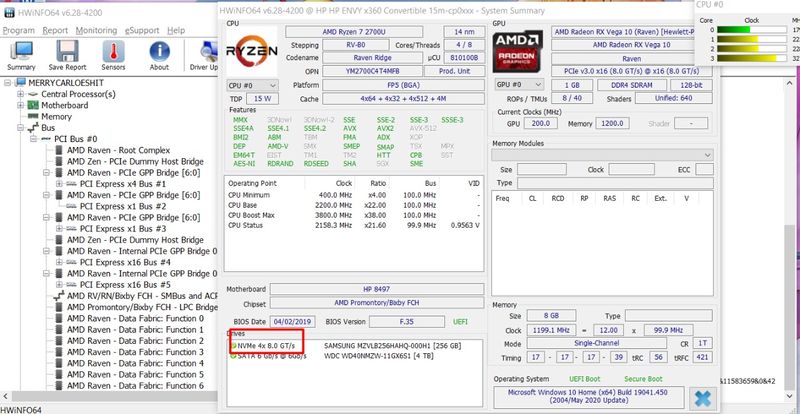The height and width of the screenshot is (414, 800).
Task: Open the Report menu
Action: point(55,31)
